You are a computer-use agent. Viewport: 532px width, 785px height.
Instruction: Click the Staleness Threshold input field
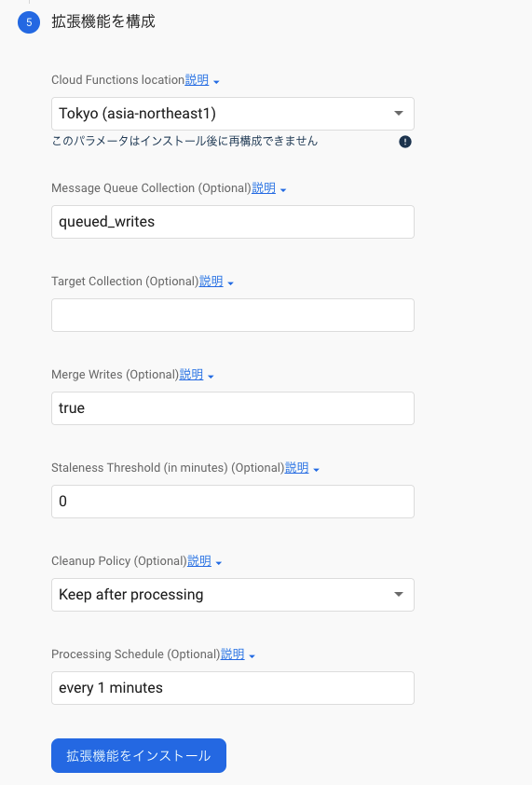pyautogui.click(x=233, y=502)
